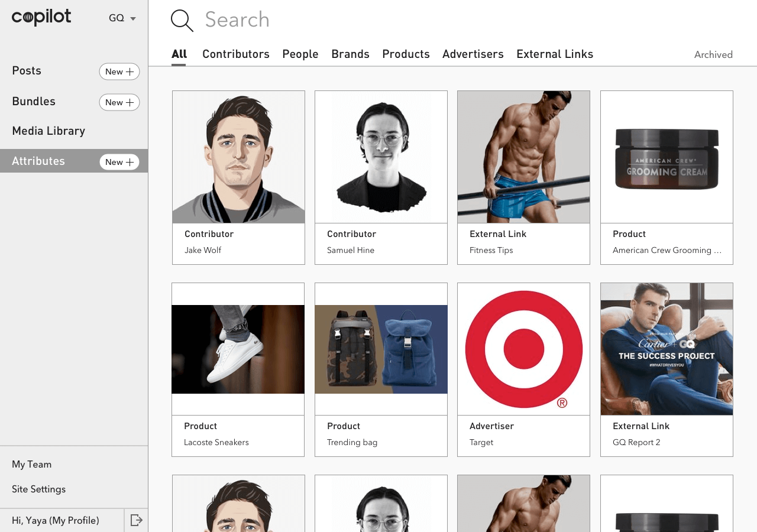Switch to the People tab
The height and width of the screenshot is (532, 757).
tap(300, 54)
